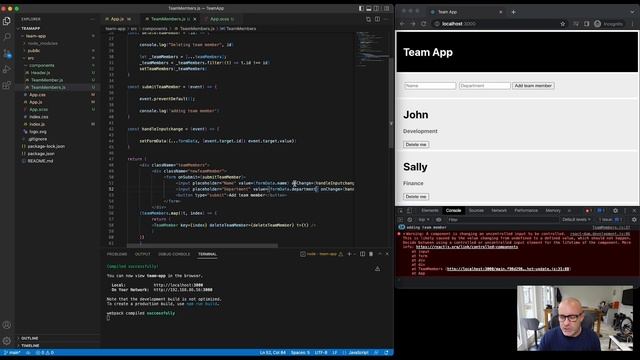The width and height of the screenshot is (640, 360).
Task: Close the TeamMembers.js editor tab
Action: [195, 19]
